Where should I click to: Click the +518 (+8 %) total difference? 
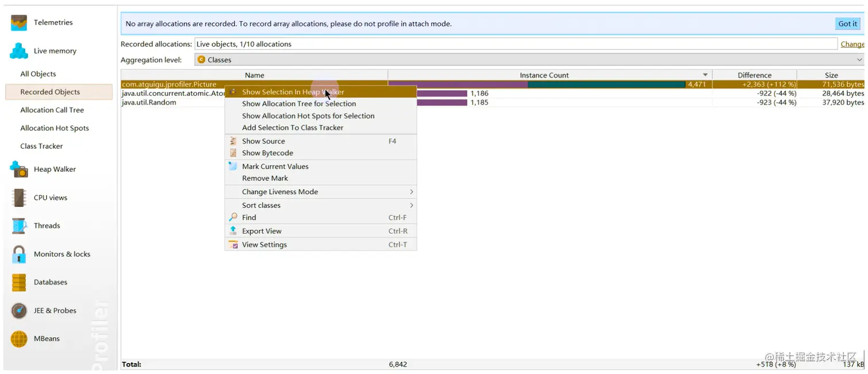click(x=776, y=365)
